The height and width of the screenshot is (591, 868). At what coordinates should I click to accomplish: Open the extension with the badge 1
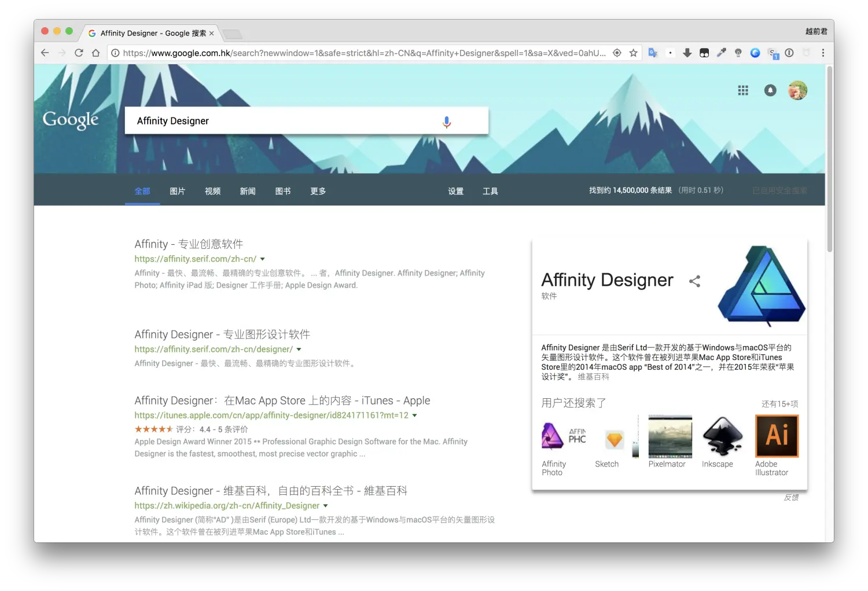click(773, 54)
